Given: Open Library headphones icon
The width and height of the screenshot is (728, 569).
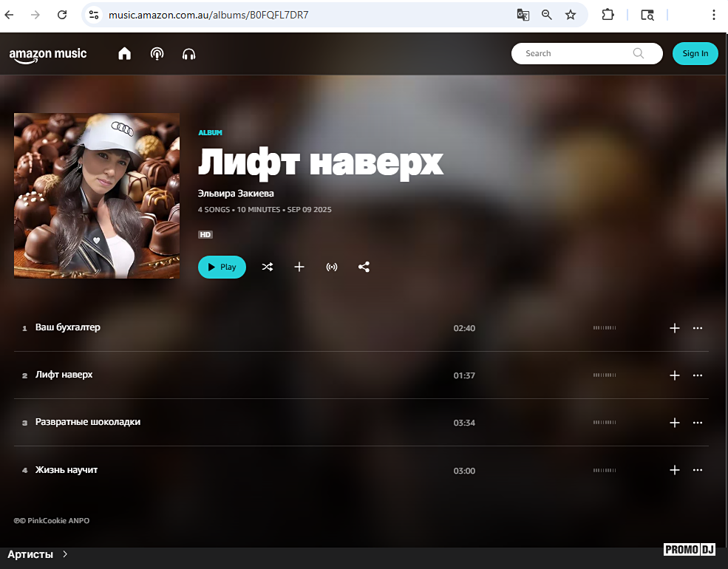Looking at the screenshot, I should [x=188, y=54].
